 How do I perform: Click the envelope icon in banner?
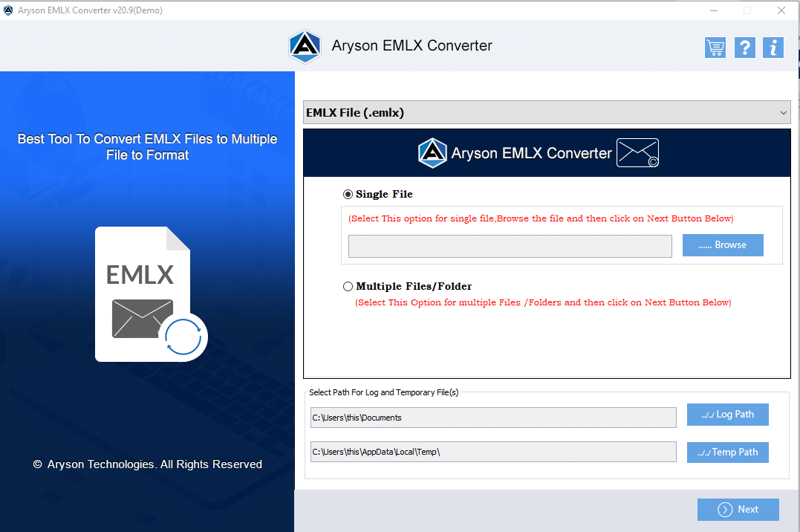click(x=637, y=152)
